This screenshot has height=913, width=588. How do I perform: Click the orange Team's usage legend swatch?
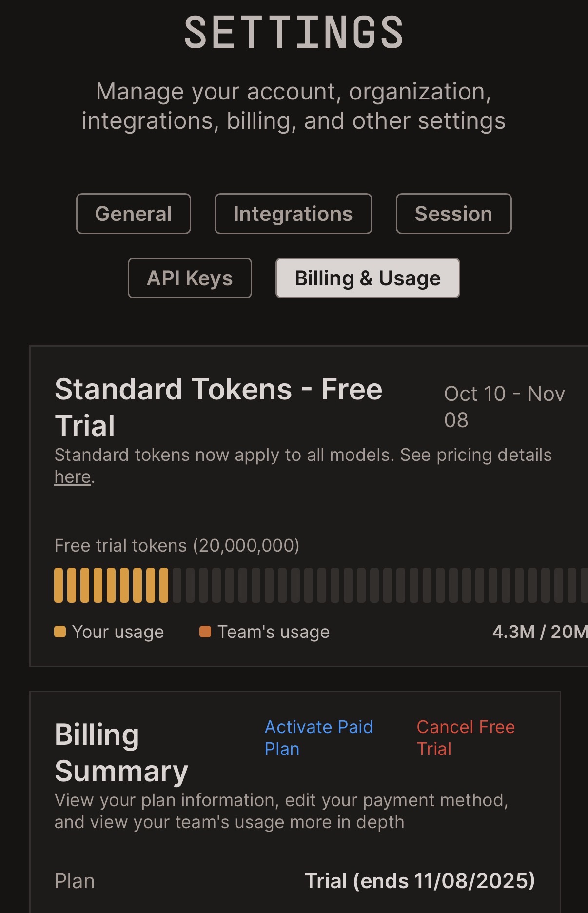click(x=205, y=632)
